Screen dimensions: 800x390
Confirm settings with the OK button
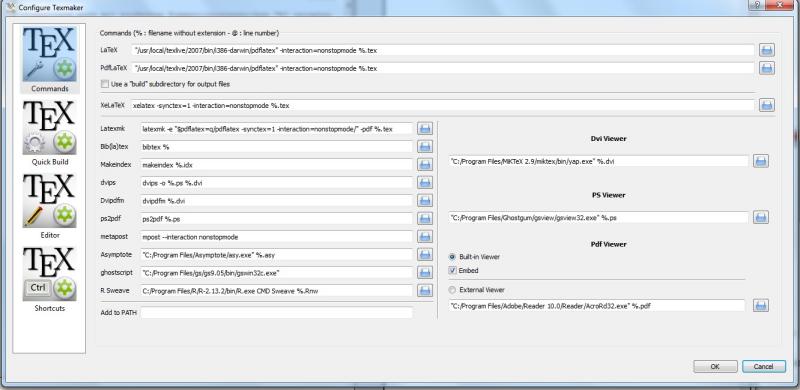click(715, 367)
